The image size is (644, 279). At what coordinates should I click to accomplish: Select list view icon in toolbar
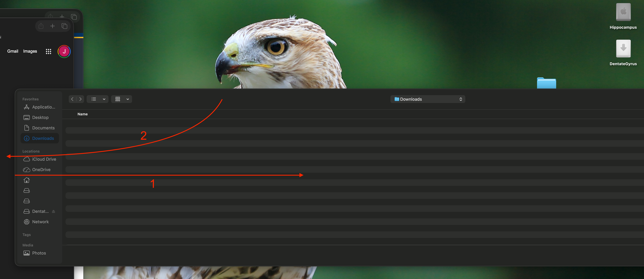click(x=94, y=99)
